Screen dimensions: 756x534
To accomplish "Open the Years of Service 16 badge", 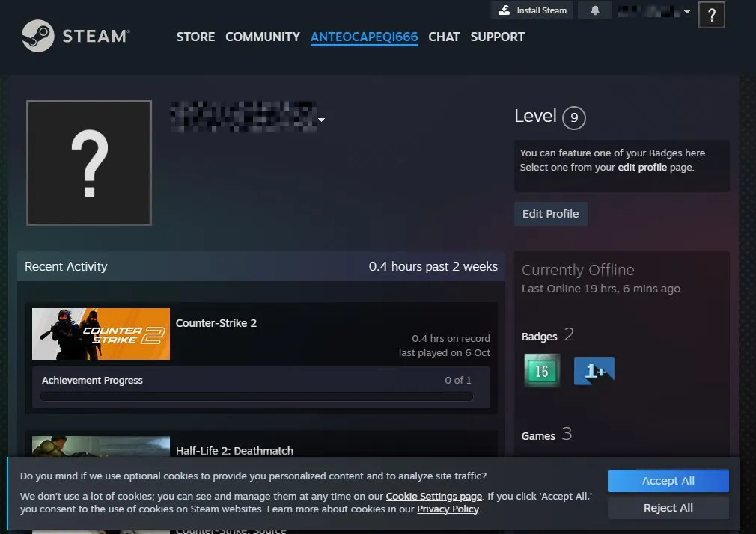I will coord(542,371).
